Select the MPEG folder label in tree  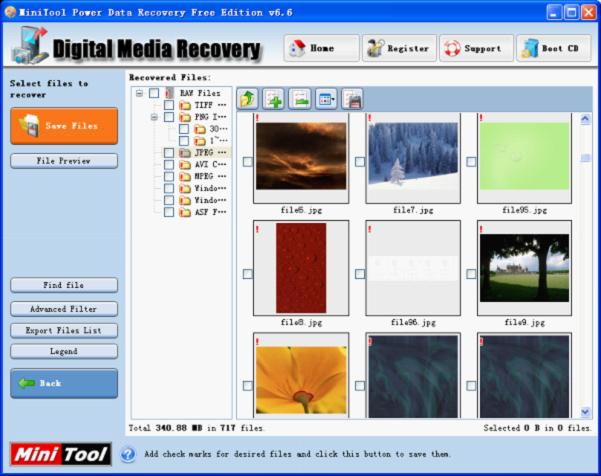(x=210, y=176)
